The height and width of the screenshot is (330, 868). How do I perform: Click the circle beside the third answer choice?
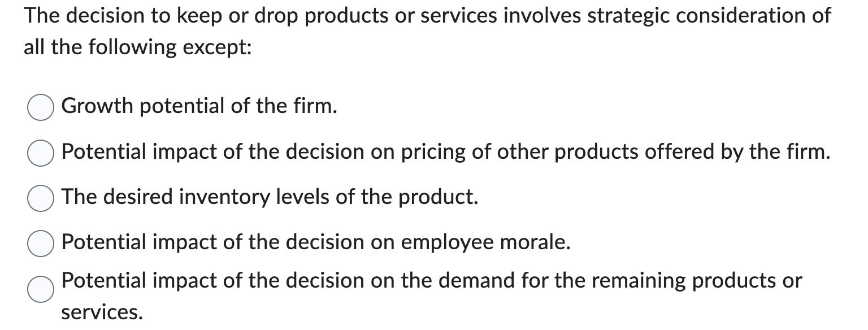coord(40,197)
